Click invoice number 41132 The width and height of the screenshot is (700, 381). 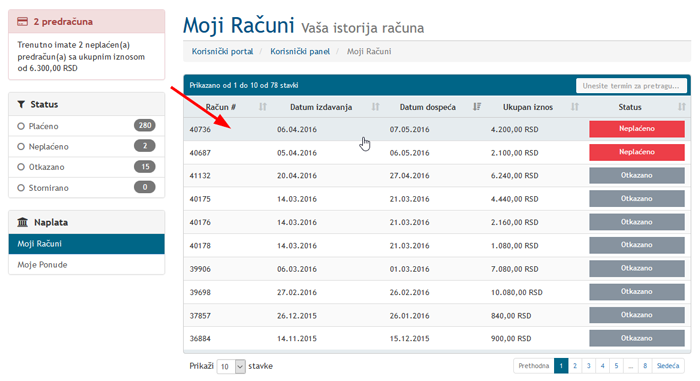[200, 176]
